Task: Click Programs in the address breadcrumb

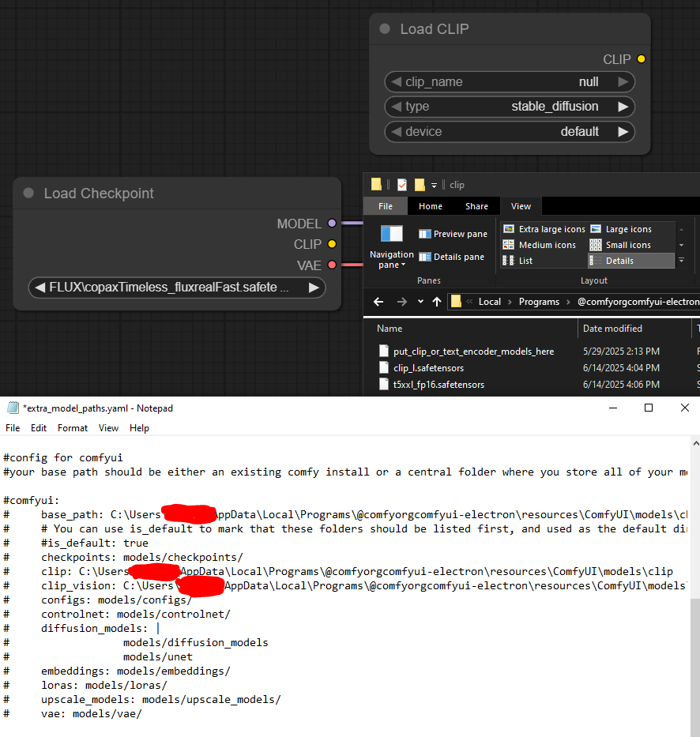Action: 539,302
